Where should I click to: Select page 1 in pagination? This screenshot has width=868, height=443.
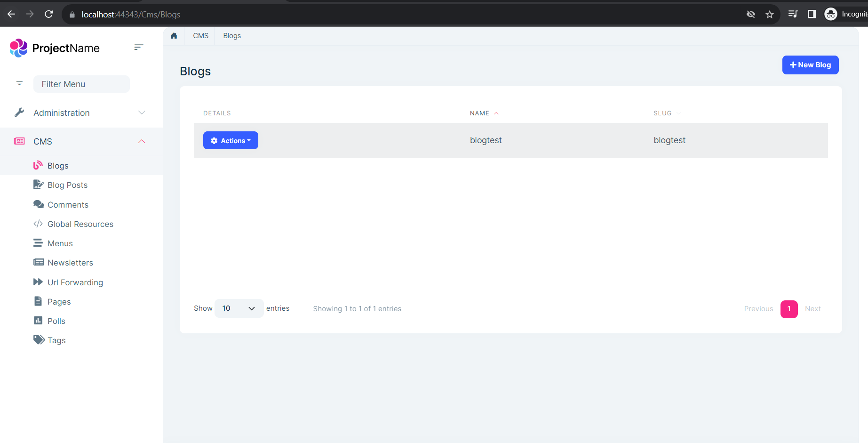click(789, 309)
